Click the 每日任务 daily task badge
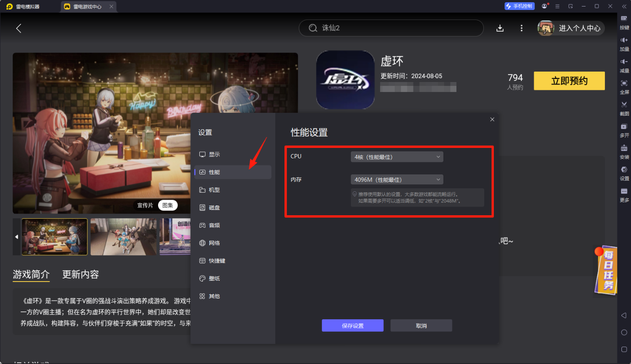 click(x=606, y=271)
